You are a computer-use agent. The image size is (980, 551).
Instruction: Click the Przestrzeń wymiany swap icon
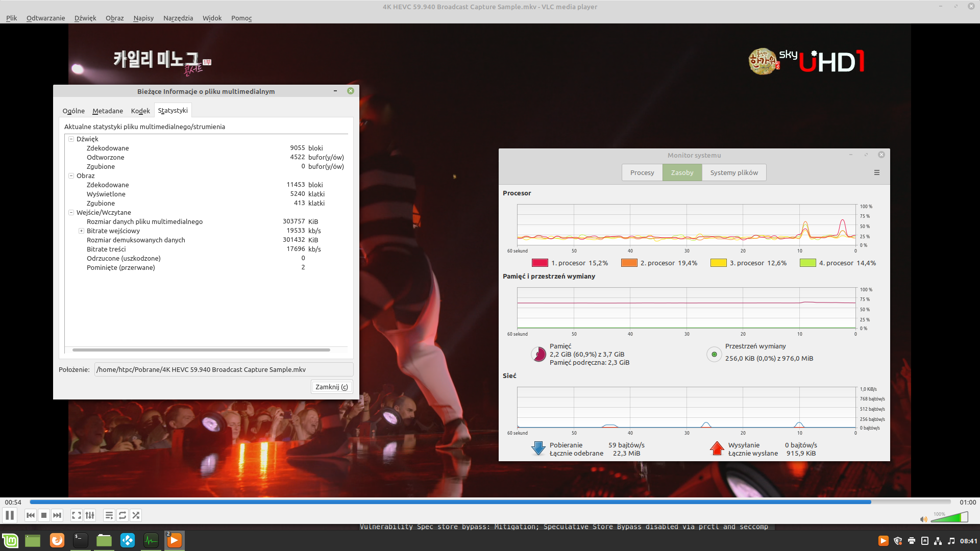click(714, 354)
